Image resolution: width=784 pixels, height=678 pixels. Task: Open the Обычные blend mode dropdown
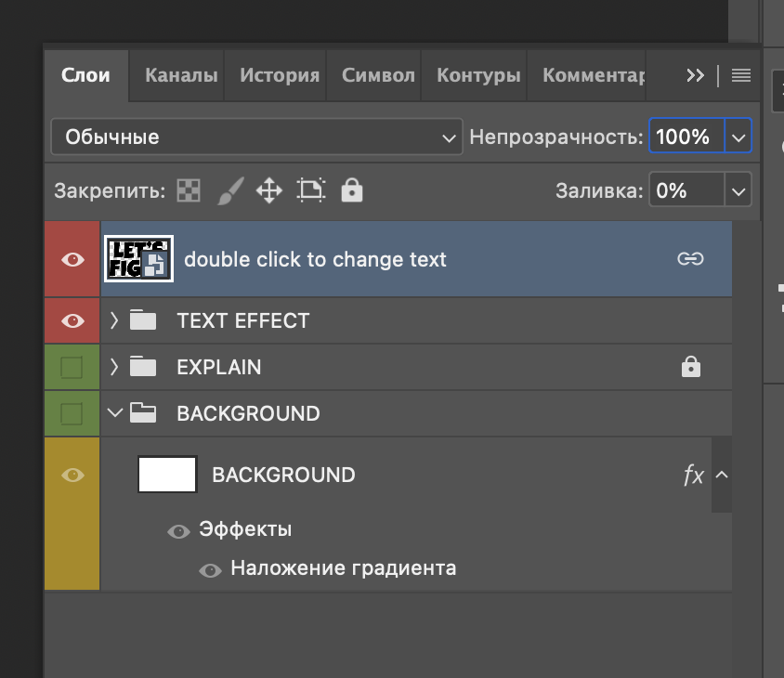[x=256, y=137]
